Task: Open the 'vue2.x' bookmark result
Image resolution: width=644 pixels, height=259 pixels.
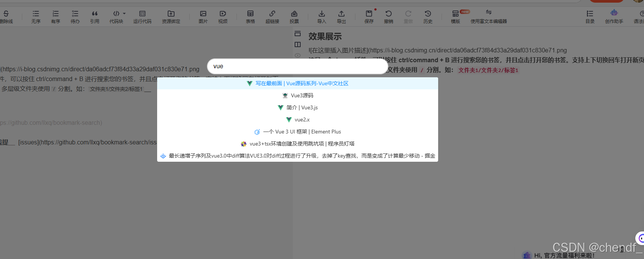Action: coord(298,120)
